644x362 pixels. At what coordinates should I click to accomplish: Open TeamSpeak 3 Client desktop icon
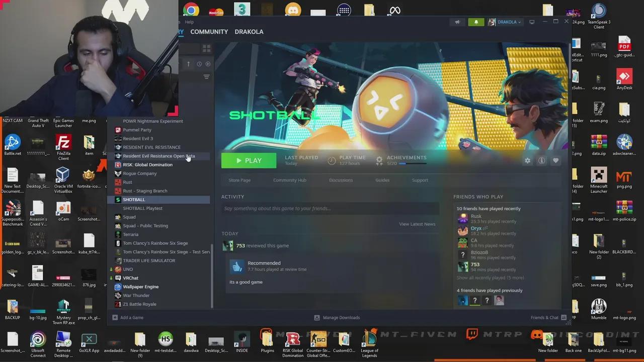point(599,15)
